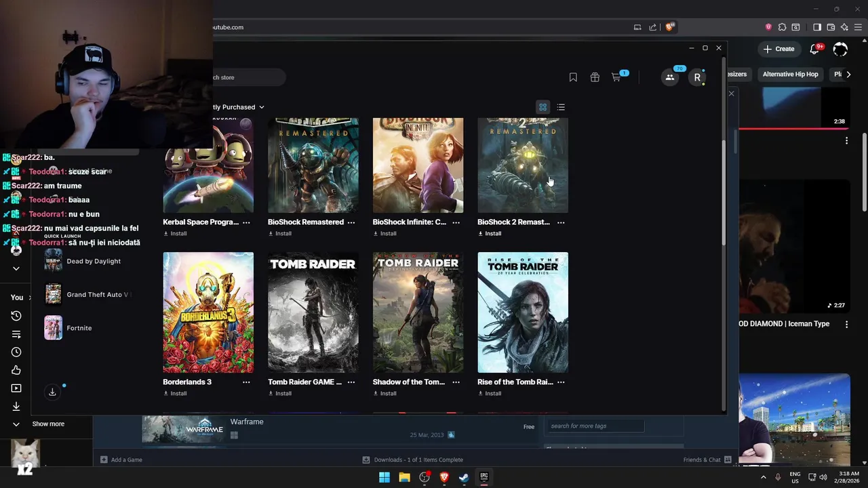Image resolution: width=868 pixels, height=488 pixels.
Task: Open the friends list icon showing 70
Action: coord(670,77)
